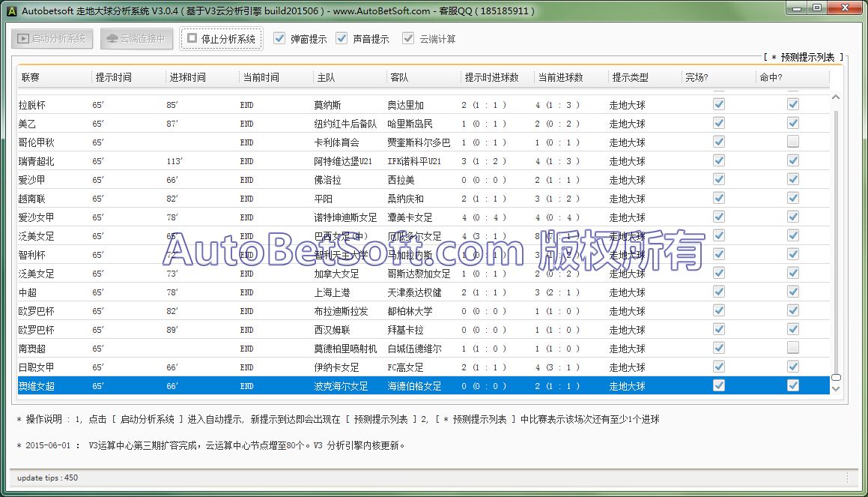The height and width of the screenshot is (497, 868).
Task: Click home team 纽约红牛后备队
Action: coord(345,124)
